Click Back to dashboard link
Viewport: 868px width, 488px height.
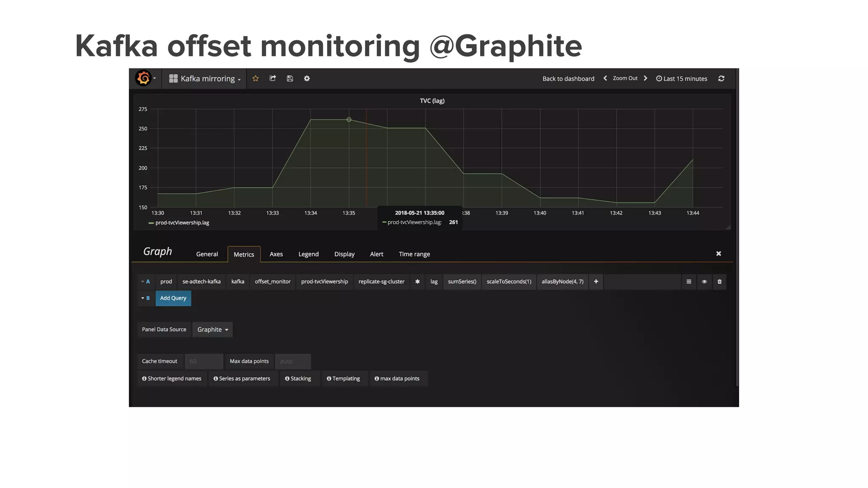point(568,79)
